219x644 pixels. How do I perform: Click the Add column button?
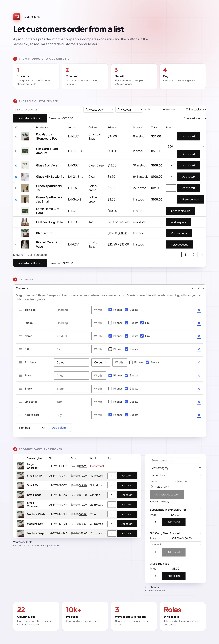point(60,428)
